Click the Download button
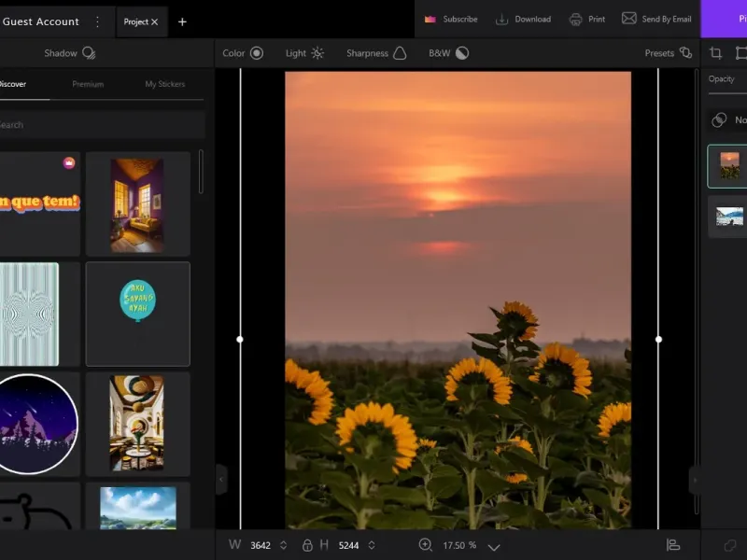This screenshot has width=747, height=560. pyautogui.click(x=523, y=19)
